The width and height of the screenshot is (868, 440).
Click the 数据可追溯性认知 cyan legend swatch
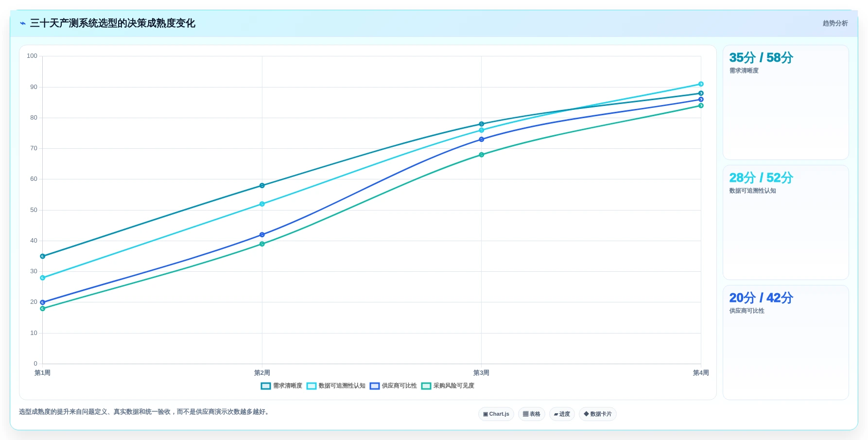point(312,386)
